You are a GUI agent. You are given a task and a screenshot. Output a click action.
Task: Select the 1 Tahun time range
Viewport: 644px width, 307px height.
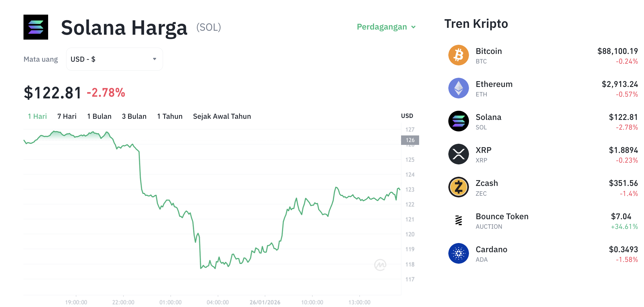click(x=169, y=116)
